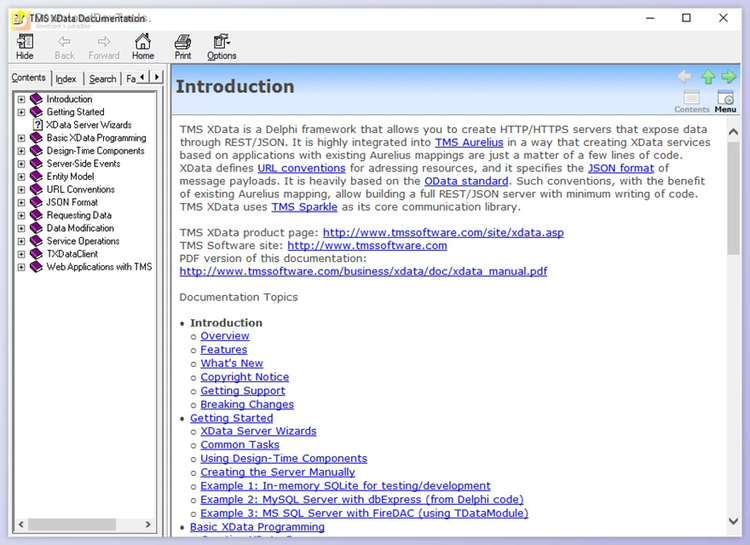Expand the Entity Model node

click(21, 177)
